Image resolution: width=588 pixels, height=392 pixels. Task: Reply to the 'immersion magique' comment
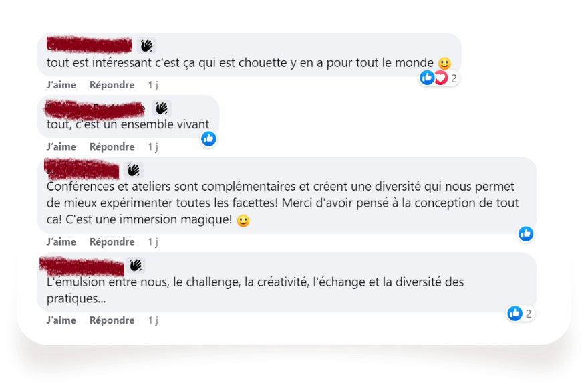(112, 241)
